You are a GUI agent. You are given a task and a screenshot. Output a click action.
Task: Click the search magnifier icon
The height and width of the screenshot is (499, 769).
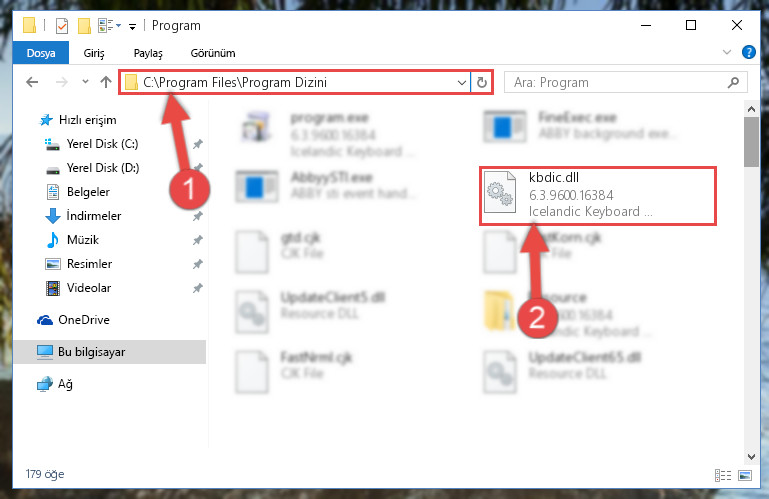click(x=733, y=82)
